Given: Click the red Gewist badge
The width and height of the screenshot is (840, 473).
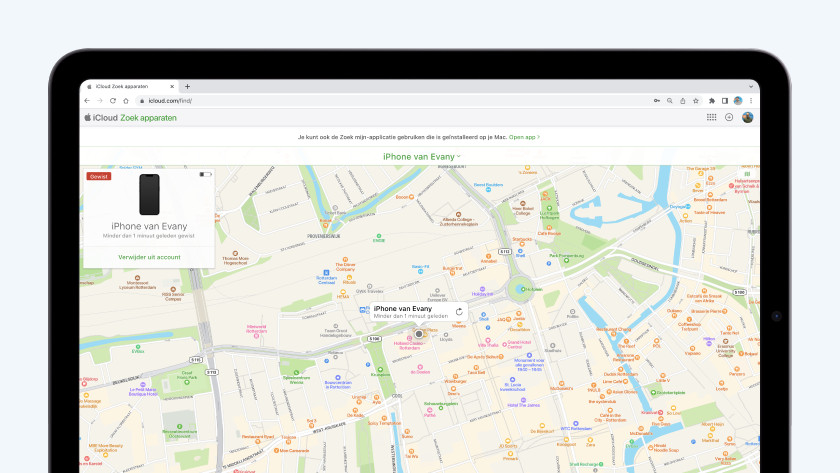Looking at the screenshot, I should click(x=99, y=176).
